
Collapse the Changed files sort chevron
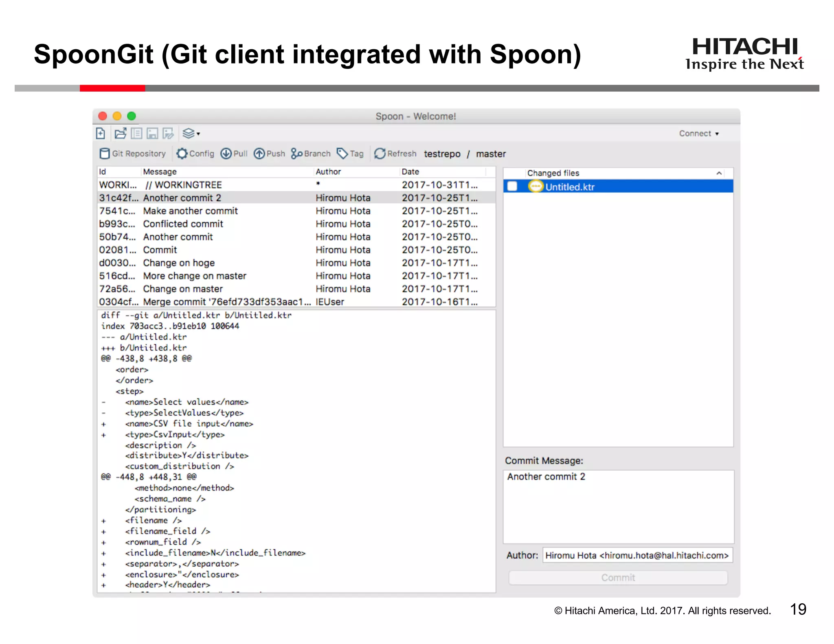[x=719, y=173]
